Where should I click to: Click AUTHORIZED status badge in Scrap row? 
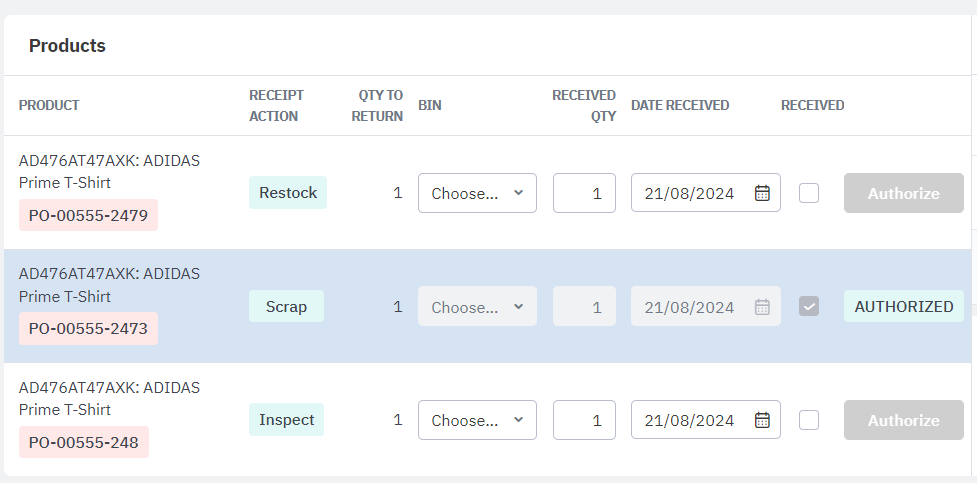903,307
